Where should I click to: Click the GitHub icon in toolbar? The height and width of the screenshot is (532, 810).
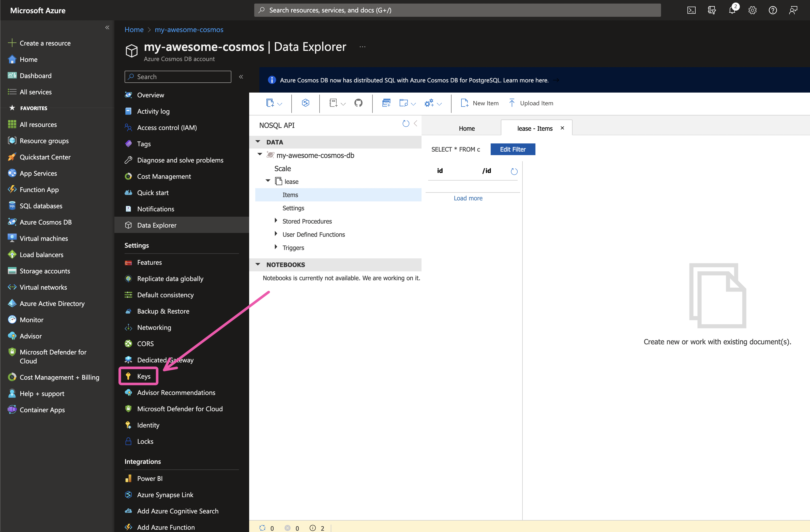358,103
